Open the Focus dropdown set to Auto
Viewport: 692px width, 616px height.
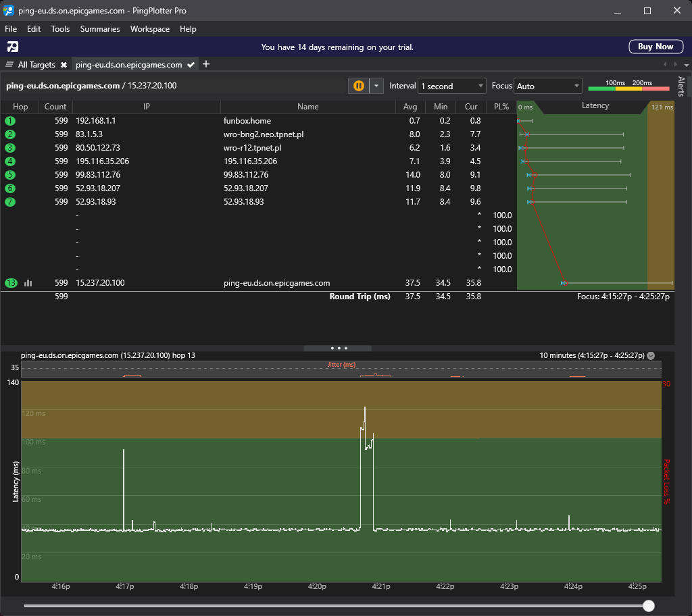point(548,86)
